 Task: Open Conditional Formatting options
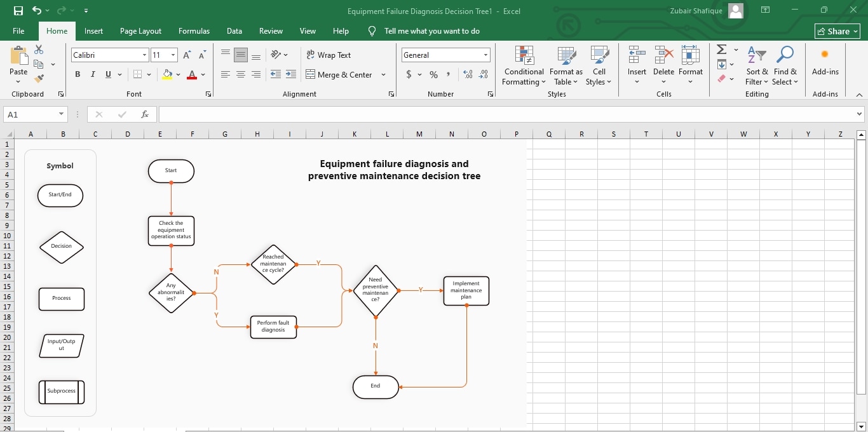coord(523,66)
